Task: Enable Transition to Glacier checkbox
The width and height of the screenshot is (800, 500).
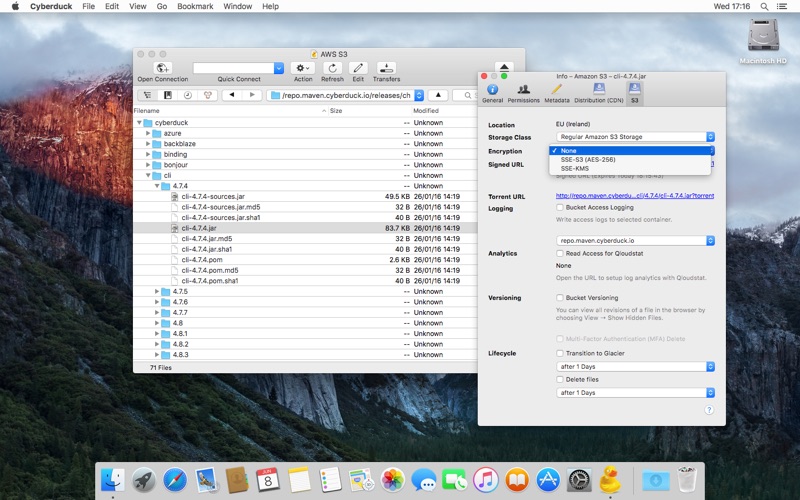Action: 560,353
